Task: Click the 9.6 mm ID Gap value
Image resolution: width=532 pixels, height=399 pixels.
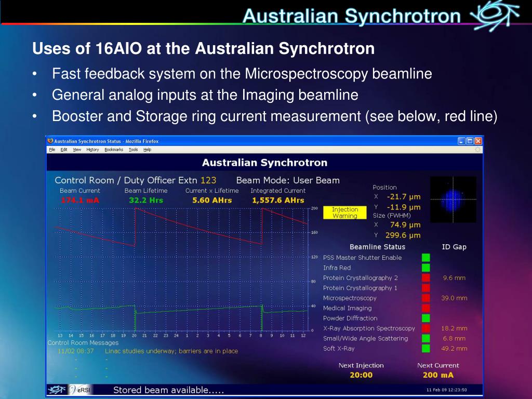Action: coord(454,278)
